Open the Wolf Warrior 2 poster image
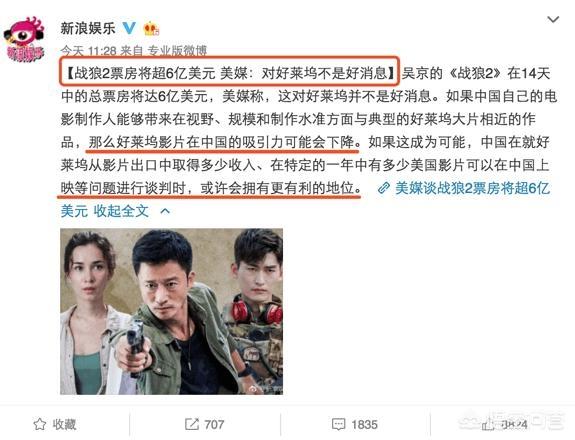This screenshot has height=440, width=575. coord(171,311)
